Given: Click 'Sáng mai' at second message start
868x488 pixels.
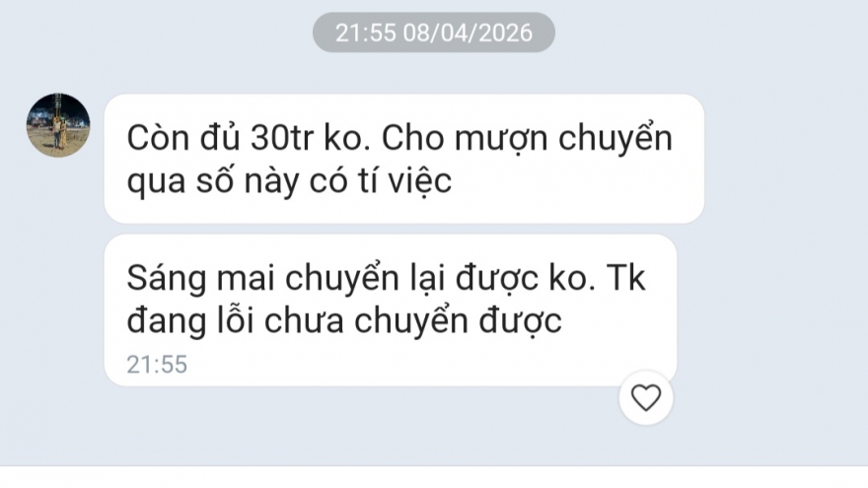Looking at the screenshot, I should [201, 277].
